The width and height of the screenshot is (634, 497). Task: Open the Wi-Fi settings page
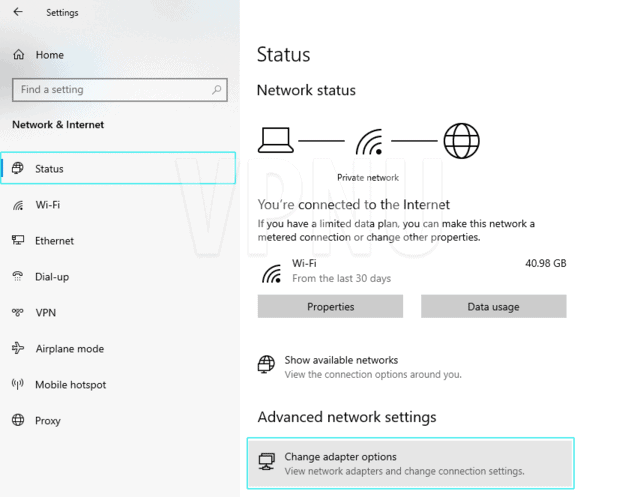(x=118, y=205)
